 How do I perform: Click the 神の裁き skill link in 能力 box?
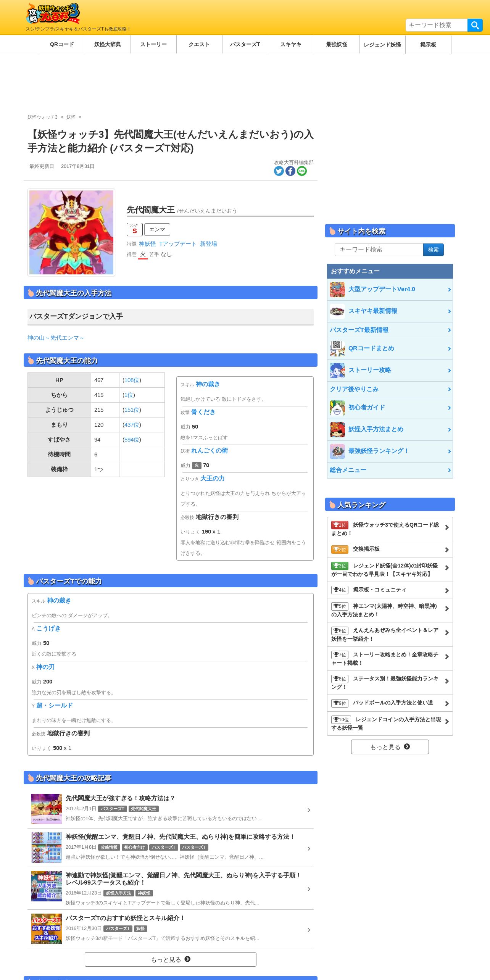pos(208,384)
